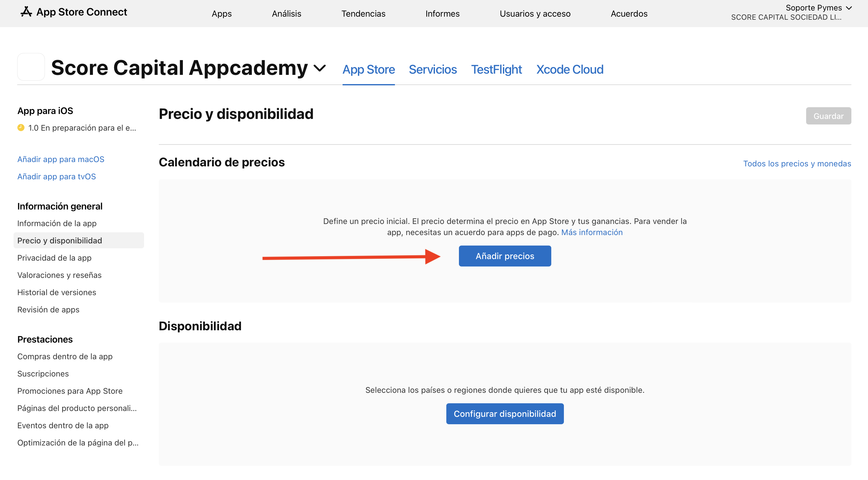Open Apps in the top navigation

click(221, 14)
